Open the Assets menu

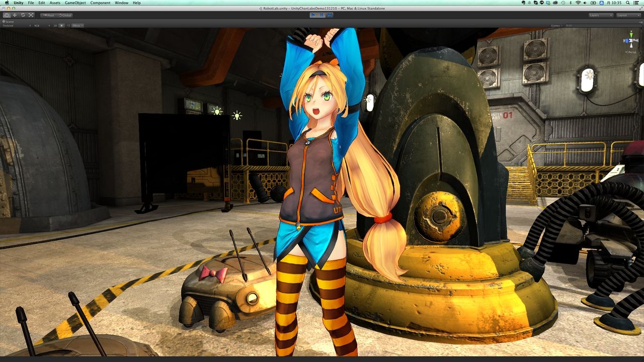(55, 3)
